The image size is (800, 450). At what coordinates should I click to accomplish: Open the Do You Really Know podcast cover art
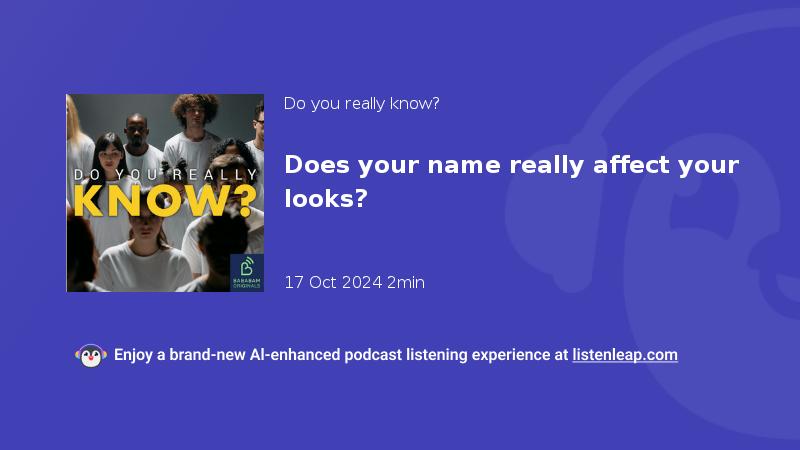pyautogui.click(x=165, y=193)
